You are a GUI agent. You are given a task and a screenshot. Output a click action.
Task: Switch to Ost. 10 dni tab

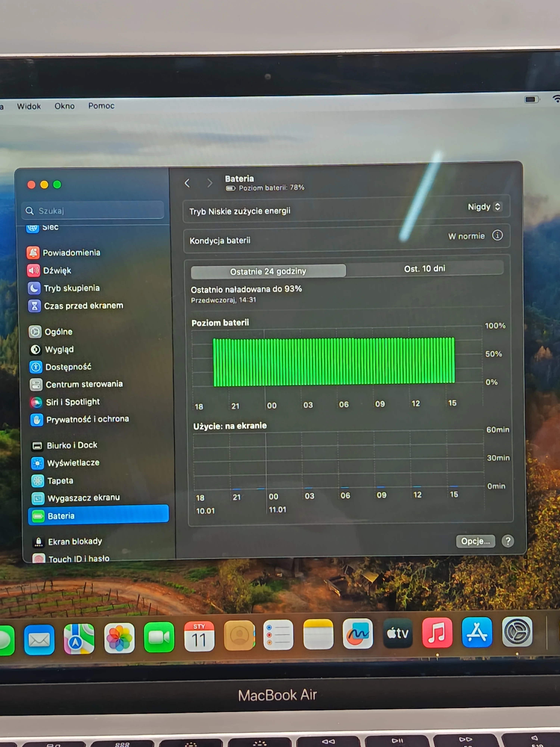click(424, 269)
